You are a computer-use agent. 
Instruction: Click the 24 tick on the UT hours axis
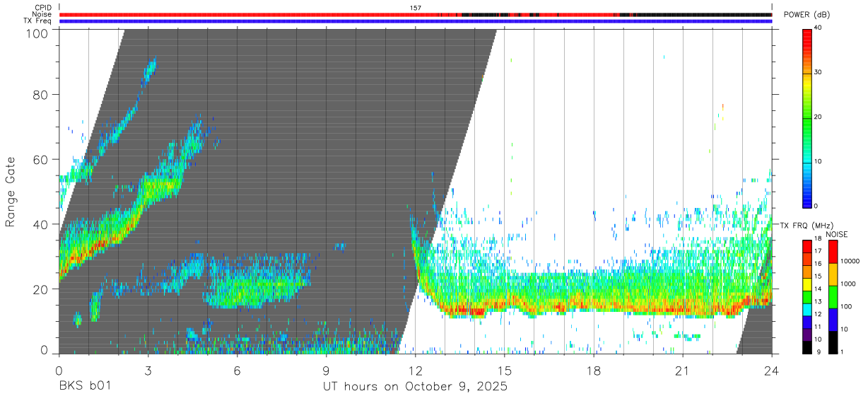pyautogui.click(x=772, y=370)
